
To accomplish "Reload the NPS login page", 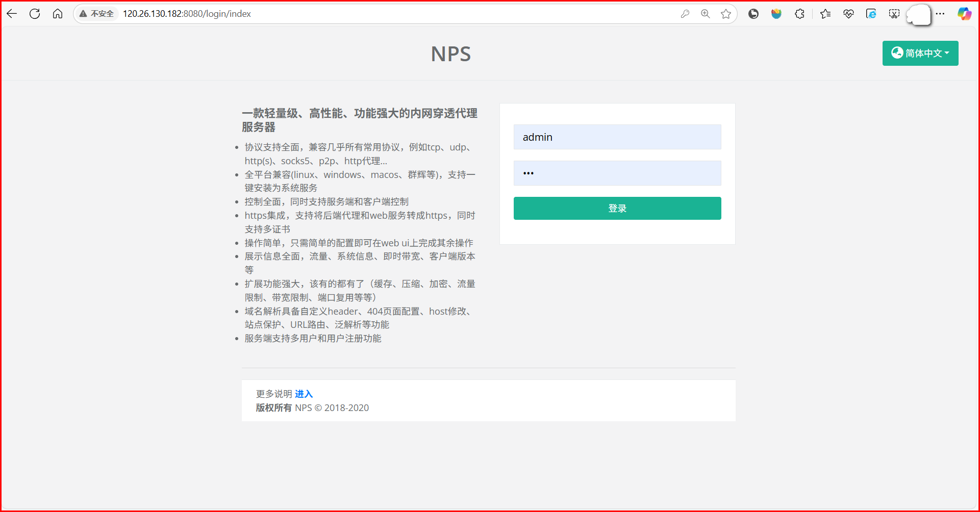I will coord(35,14).
